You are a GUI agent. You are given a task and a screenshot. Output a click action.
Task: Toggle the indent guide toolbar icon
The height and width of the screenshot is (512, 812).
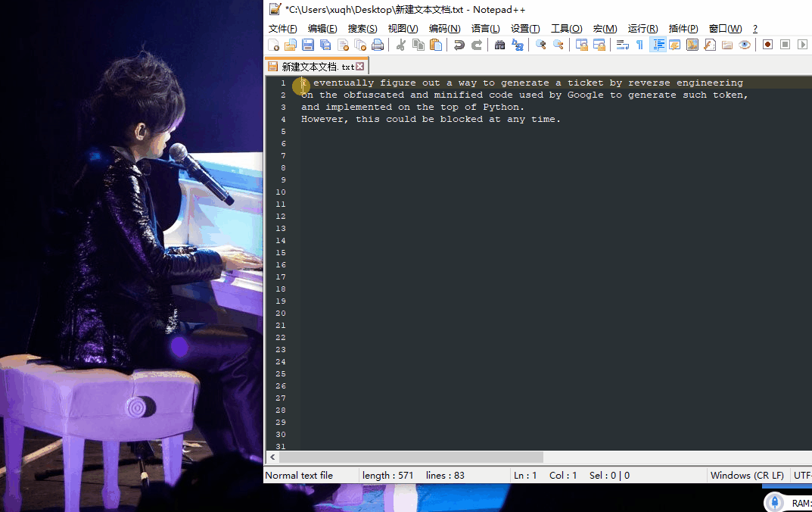(x=658, y=45)
